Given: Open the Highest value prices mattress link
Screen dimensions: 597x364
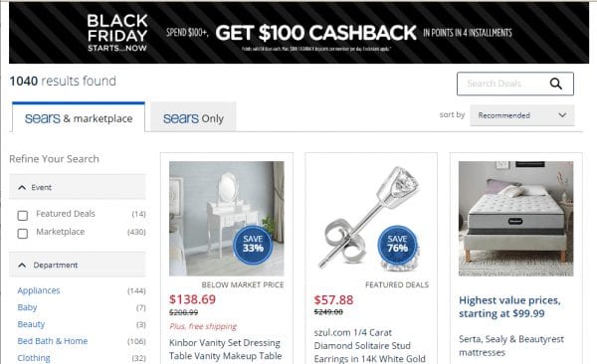Looking at the screenshot, I should click(509, 307).
